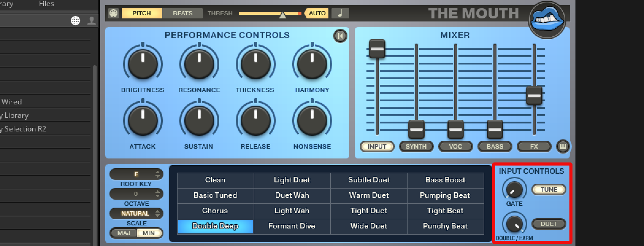The height and width of the screenshot is (246, 644).
Task: Click the THICKNESS knob
Action: click(x=255, y=64)
